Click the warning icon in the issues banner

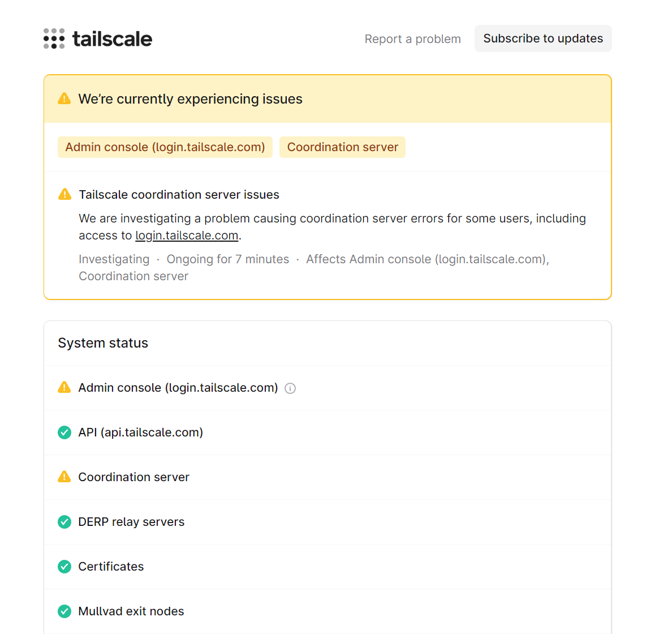[64, 98]
